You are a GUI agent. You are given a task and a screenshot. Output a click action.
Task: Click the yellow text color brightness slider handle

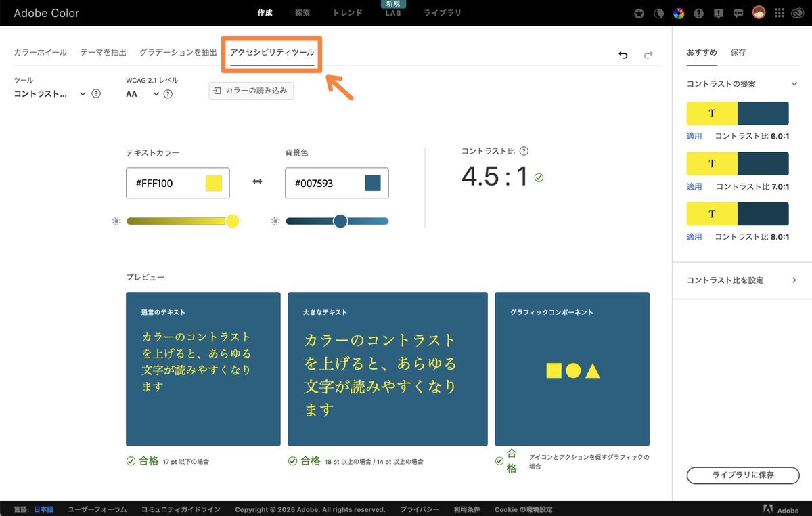(232, 221)
